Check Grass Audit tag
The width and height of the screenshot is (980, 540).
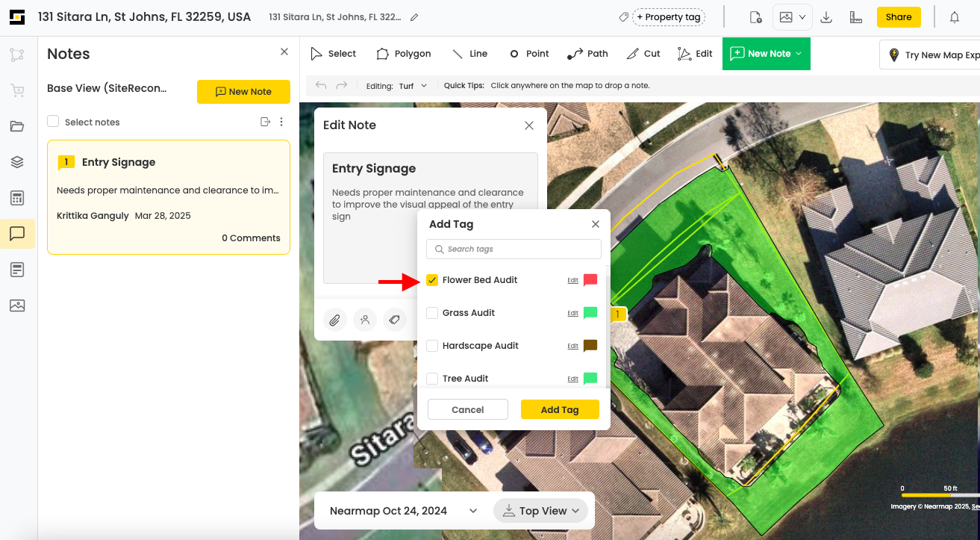[432, 313]
